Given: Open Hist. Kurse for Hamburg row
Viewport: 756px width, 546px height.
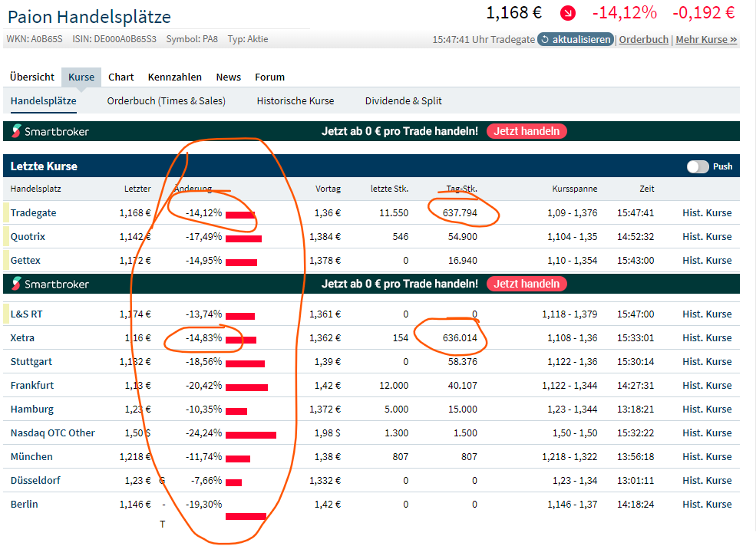Looking at the screenshot, I should coord(707,409).
